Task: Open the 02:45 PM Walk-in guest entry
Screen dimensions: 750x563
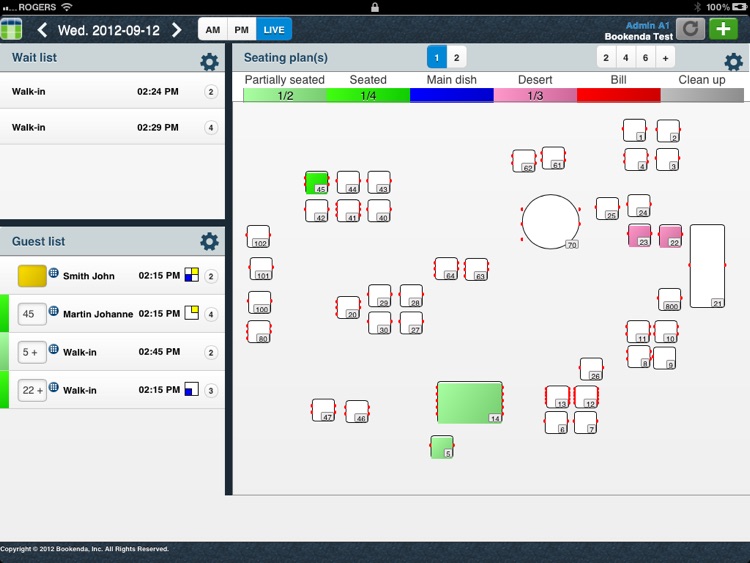Action: click(x=112, y=352)
